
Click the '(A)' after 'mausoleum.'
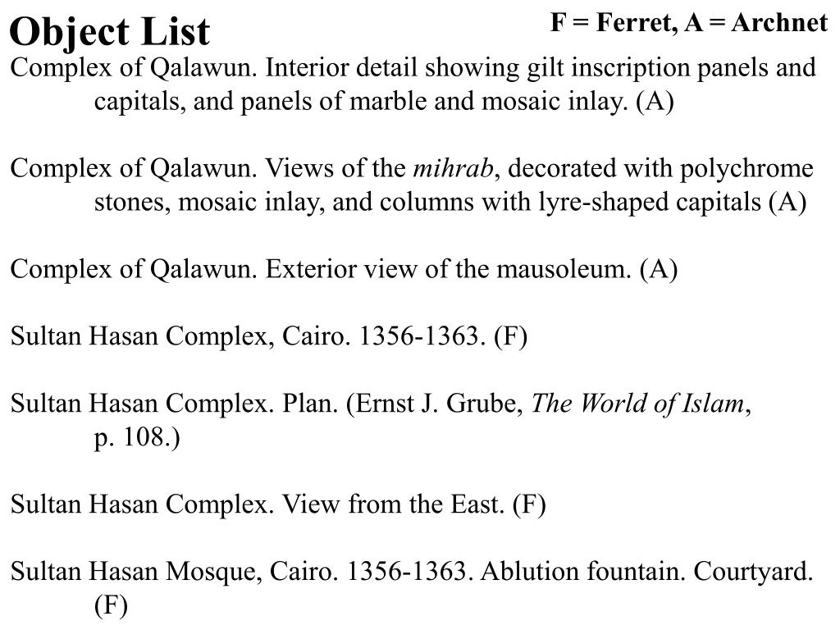point(659,269)
